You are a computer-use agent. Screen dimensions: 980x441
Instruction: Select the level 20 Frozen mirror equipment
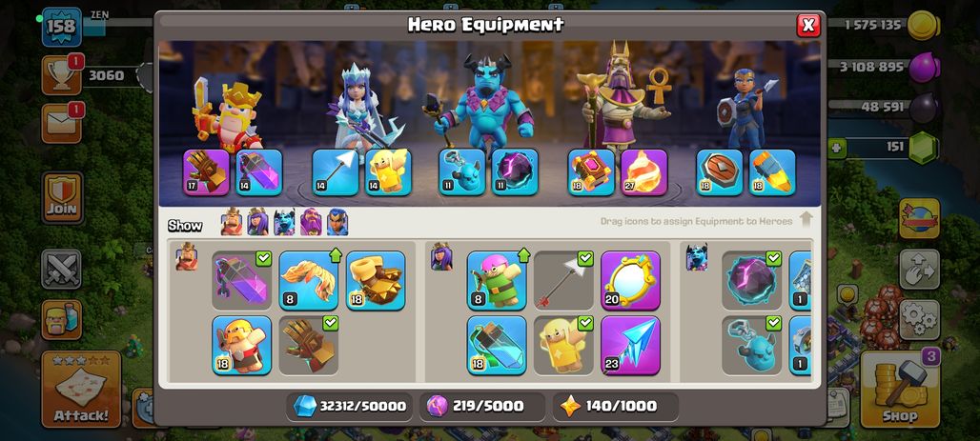631,280
